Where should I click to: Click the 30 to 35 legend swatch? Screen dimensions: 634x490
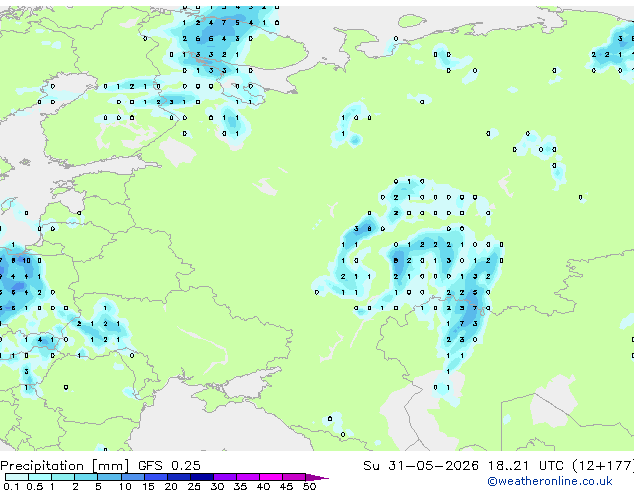point(225,477)
